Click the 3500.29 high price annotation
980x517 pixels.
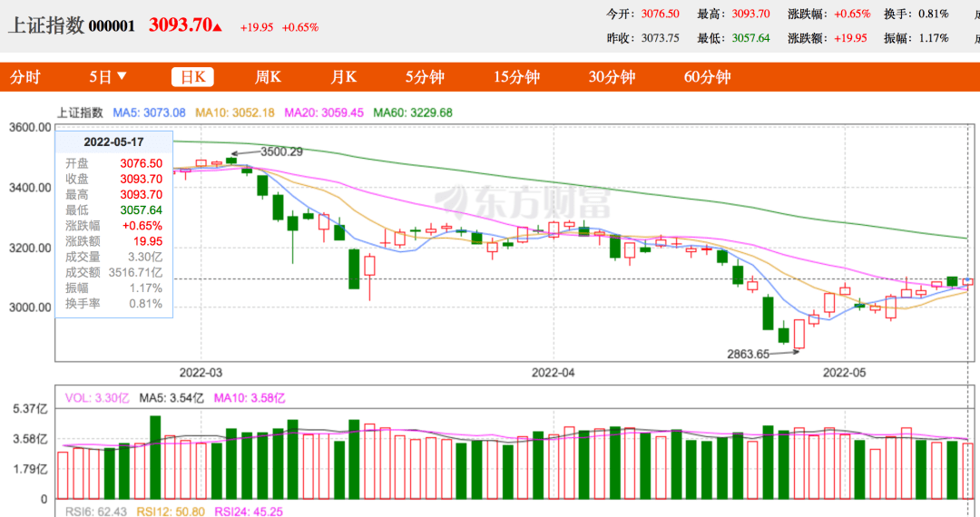coord(281,151)
